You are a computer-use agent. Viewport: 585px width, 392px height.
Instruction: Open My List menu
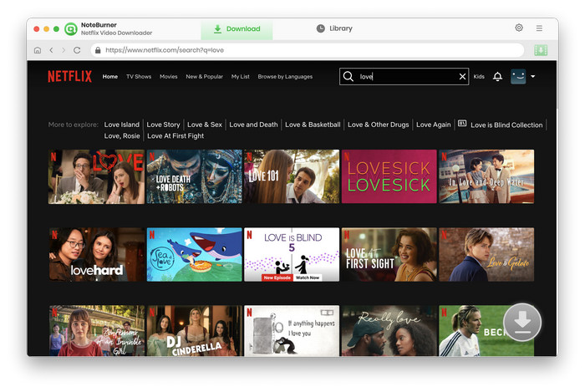pyautogui.click(x=241, y=76)
